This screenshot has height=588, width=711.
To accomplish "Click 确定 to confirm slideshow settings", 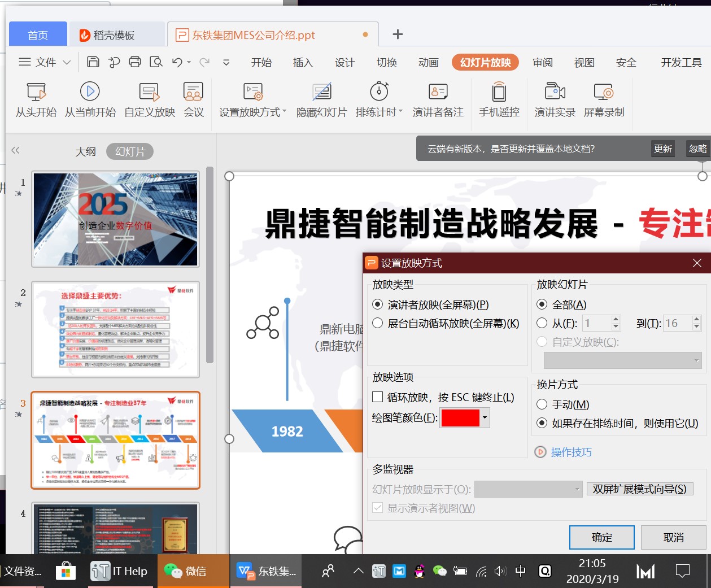I will point(602,538).
